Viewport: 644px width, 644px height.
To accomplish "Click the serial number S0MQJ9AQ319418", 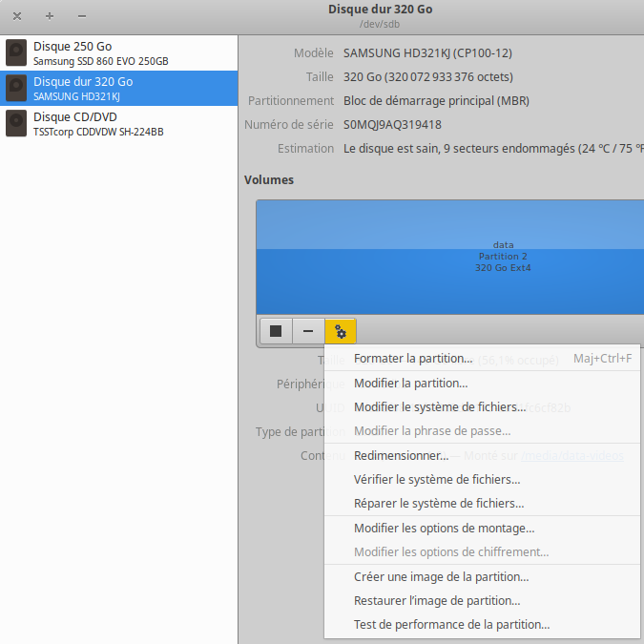I will click(392, 124).
